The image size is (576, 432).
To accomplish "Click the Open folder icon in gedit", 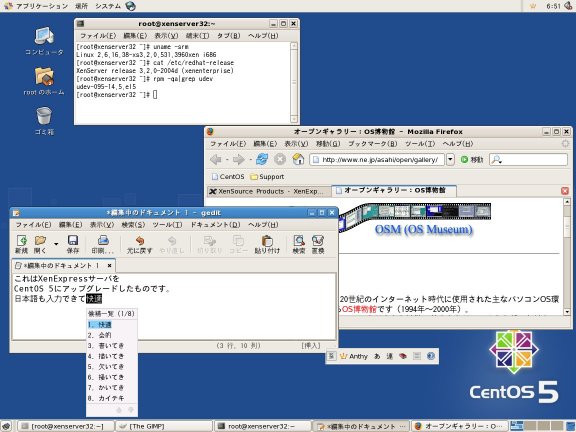I will pos(40,244).
